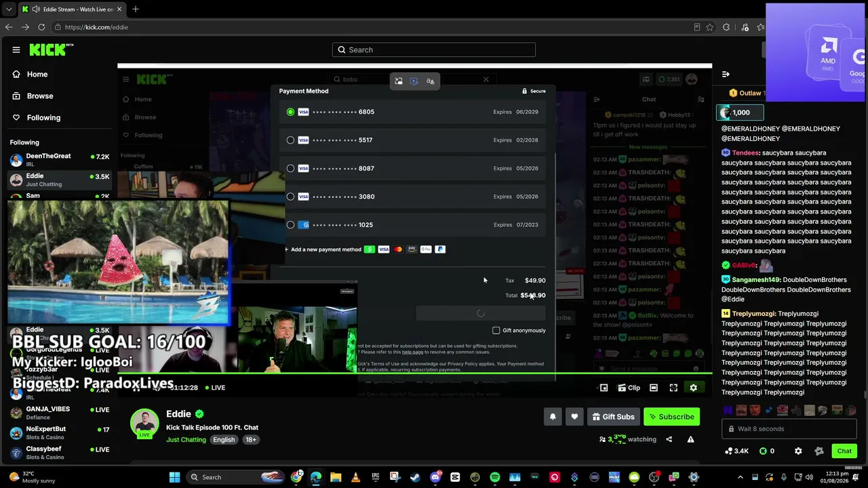Viewport: 868px width, 488px height.
Task: Open Steam from the taskbar
Action: (x=415, y=477)
